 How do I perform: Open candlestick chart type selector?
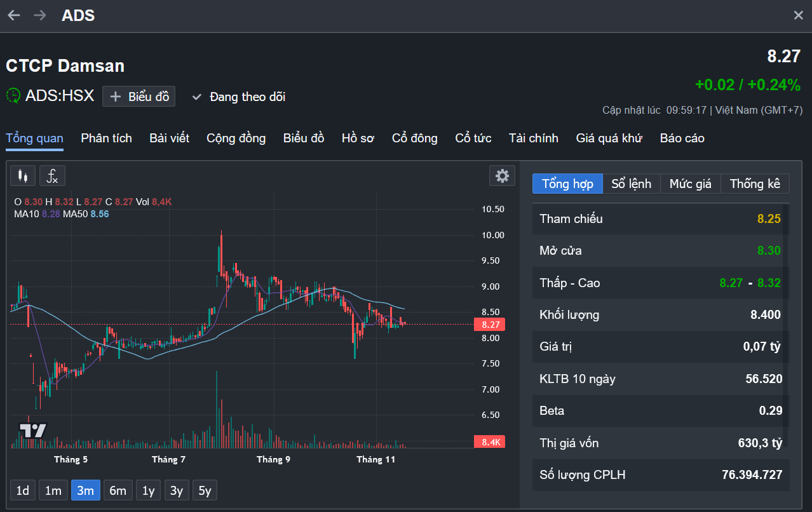coord(23,175)
